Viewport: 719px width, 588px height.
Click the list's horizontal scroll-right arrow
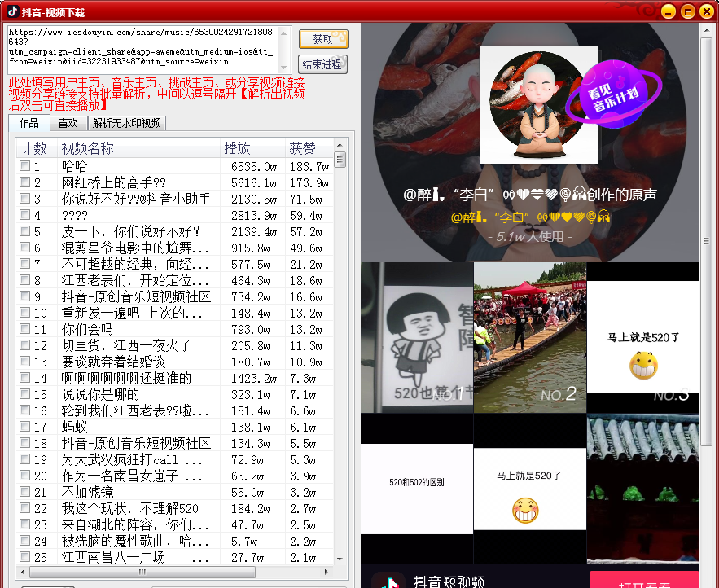326,572
